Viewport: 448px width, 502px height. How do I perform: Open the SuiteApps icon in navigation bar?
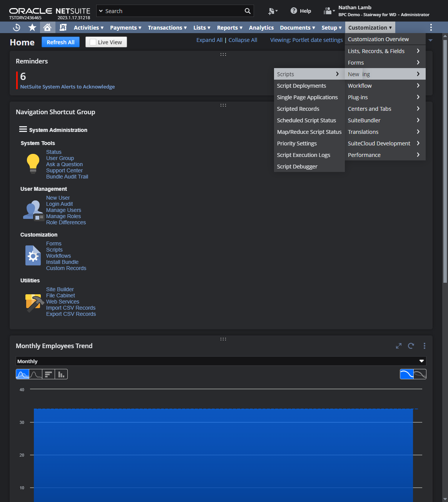63,27
